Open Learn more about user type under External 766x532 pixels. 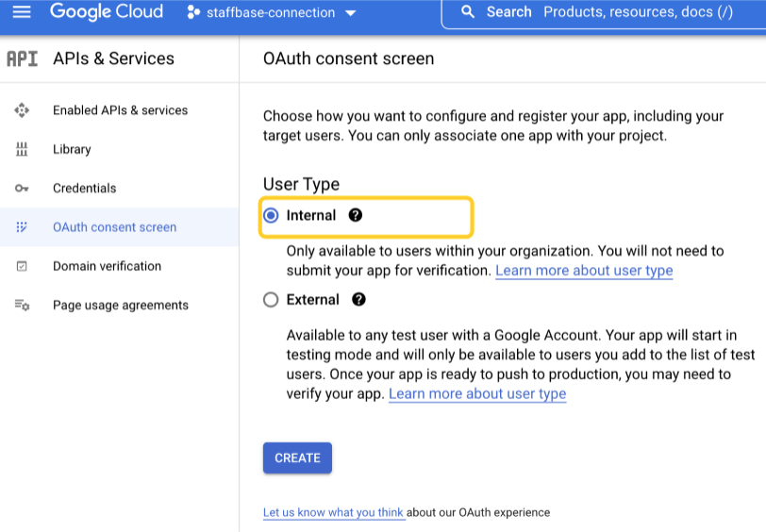pos(477,393)
